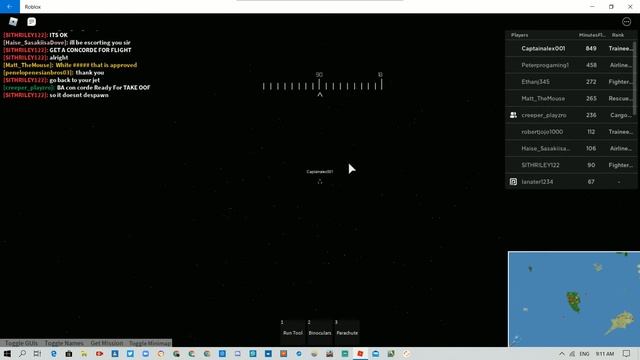Click creeper_playzro chat message about Concorde
Screen dimensions: 640x360
click(77, 88)
